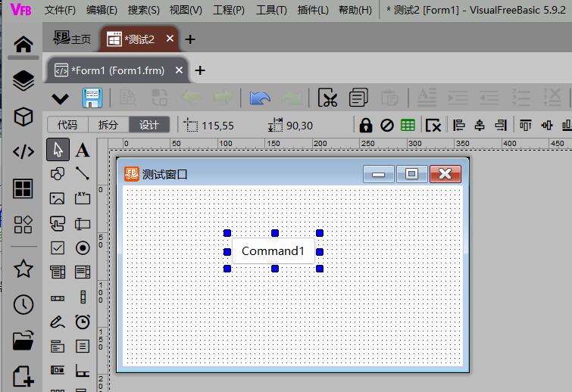Open the 视图(V) menu
This screenshot has width=572, height=392.
[x=186, y=11]
